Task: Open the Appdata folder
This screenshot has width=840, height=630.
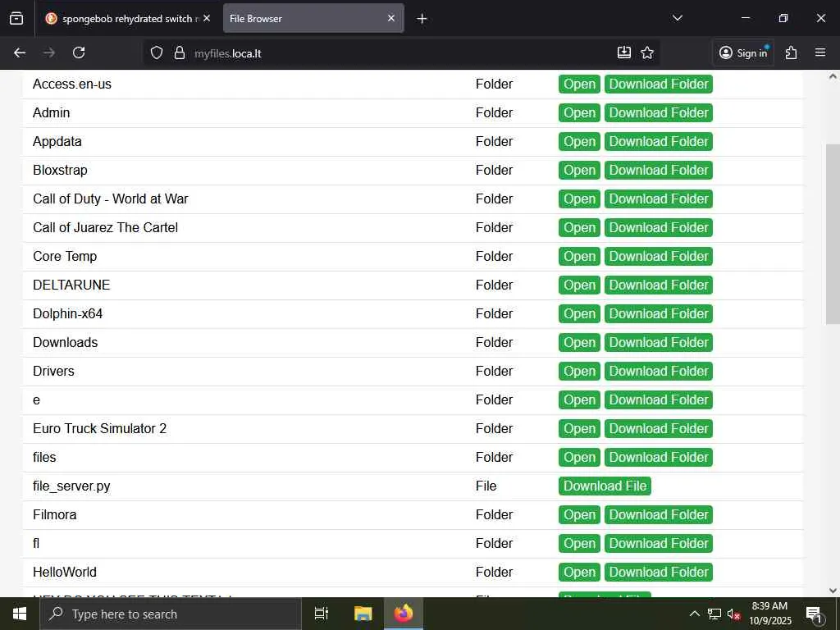Action: tap(579, 141)
